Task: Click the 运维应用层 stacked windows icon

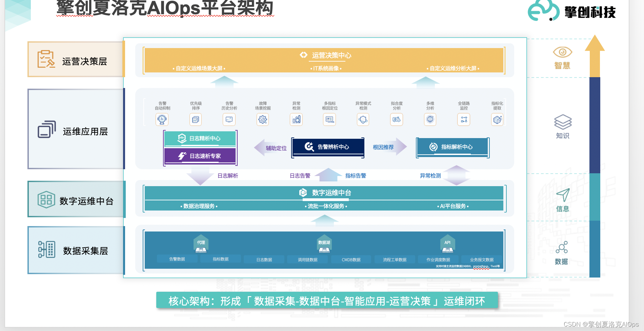Action: click(47, 129)
